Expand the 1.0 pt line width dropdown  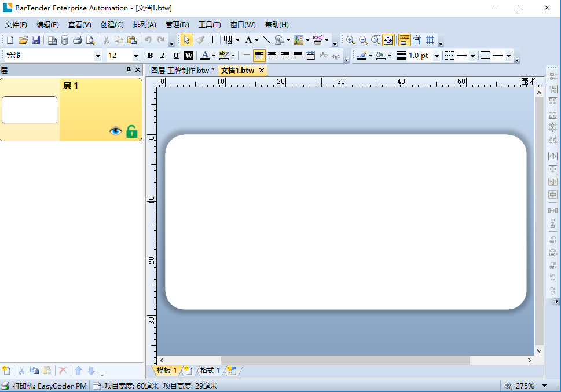(x=435, y=56)
